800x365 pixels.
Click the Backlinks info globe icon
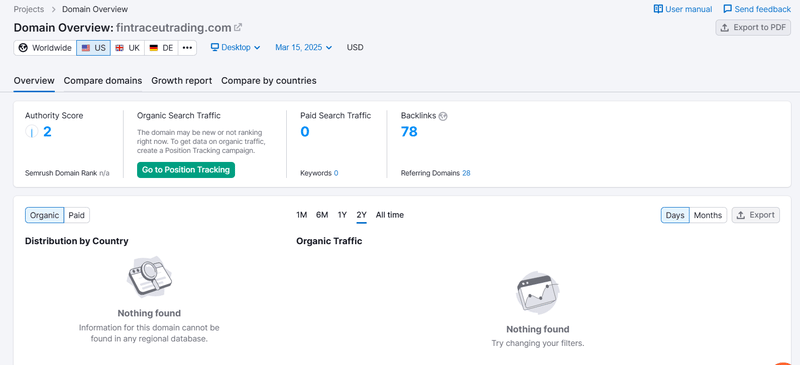[x=443, y=116]
